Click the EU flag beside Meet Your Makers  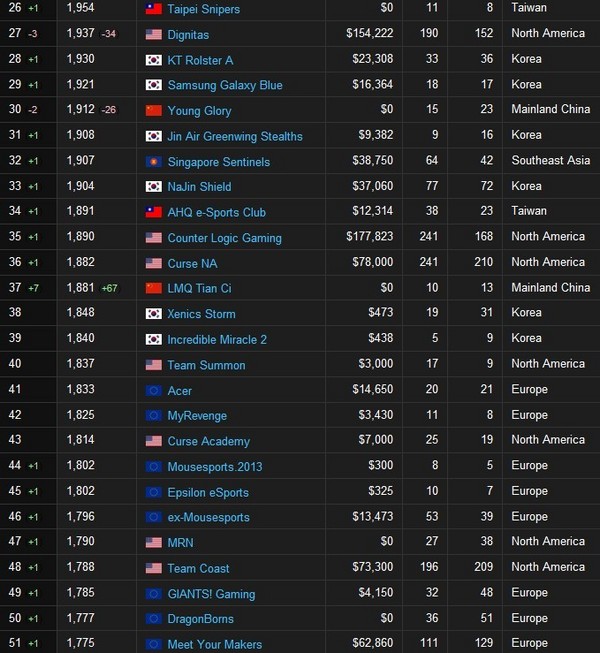[x=153, y=644]
